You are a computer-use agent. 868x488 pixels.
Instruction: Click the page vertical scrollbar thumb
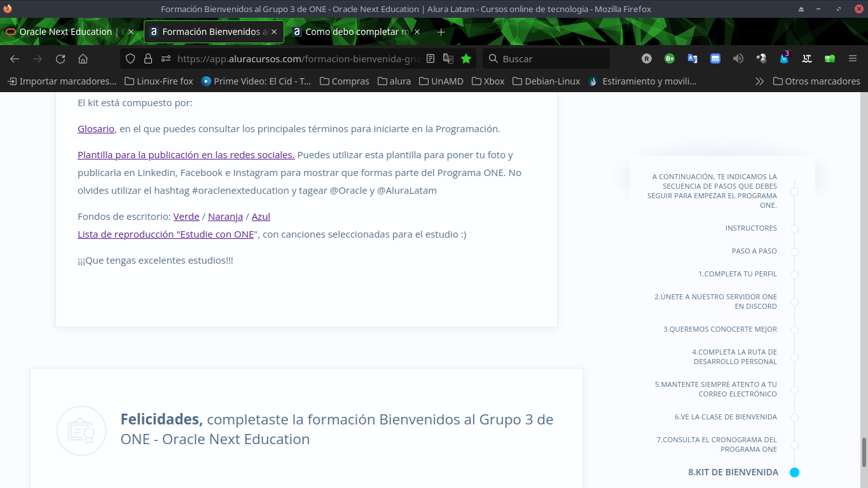(x=864, y=452)
